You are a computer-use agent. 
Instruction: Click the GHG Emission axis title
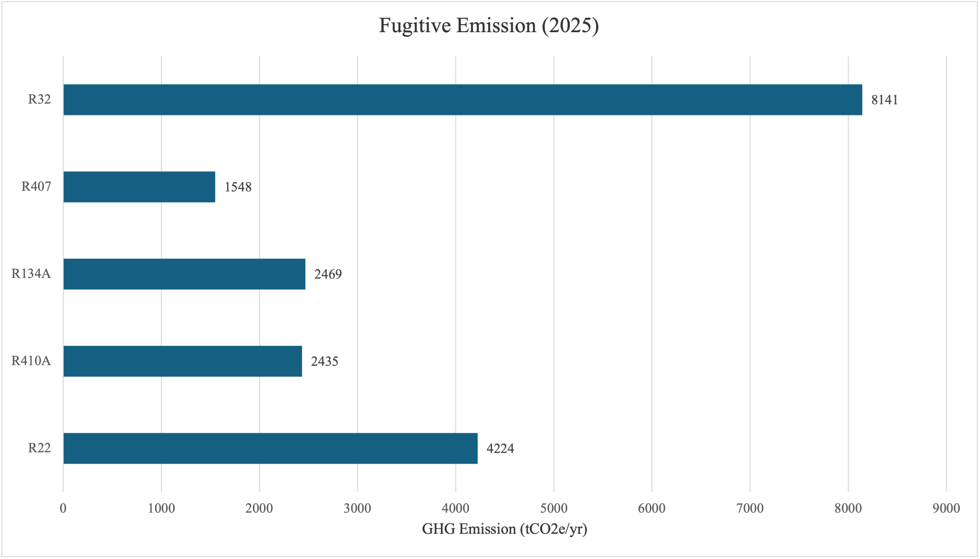tap(504, 530)
